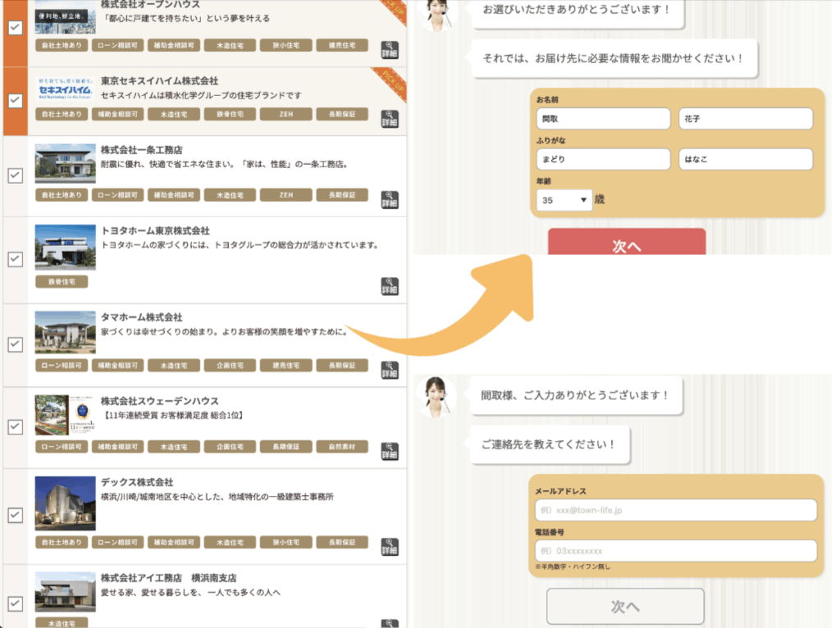Image resolution: width=840 pixels, height=628 pixels.
Task: Open details icon for 株式会社オープンハウス
Action: [x=390, y=50]
